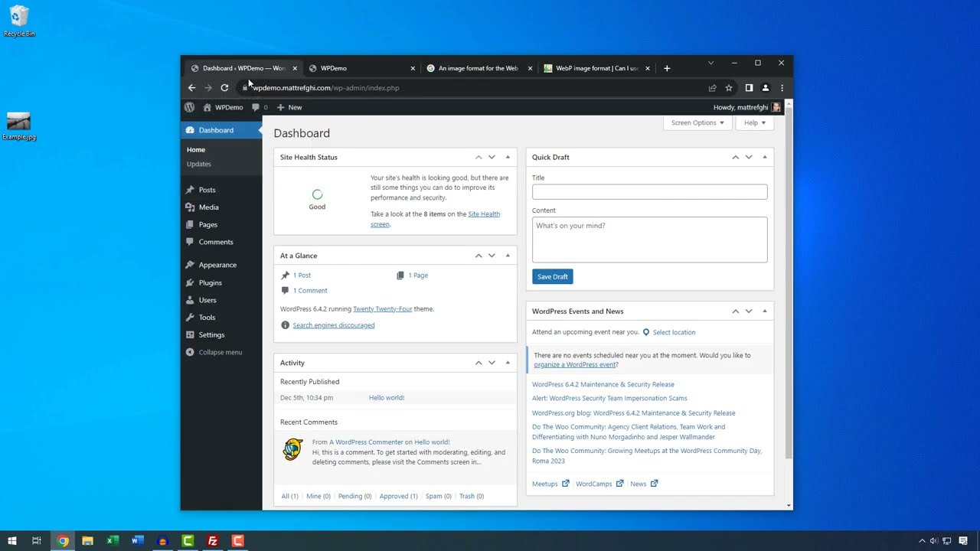Open Chrome side panel icon

(x=749, y=88)
